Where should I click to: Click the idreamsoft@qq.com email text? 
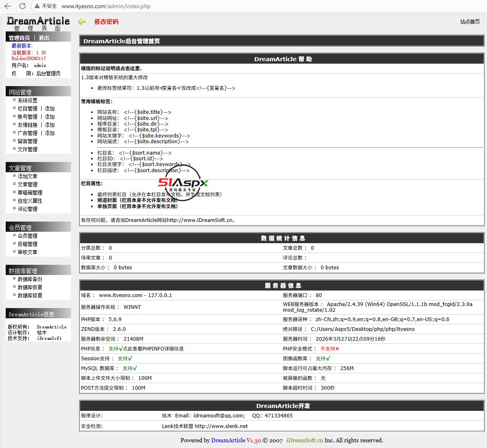[x=219, y=416]
